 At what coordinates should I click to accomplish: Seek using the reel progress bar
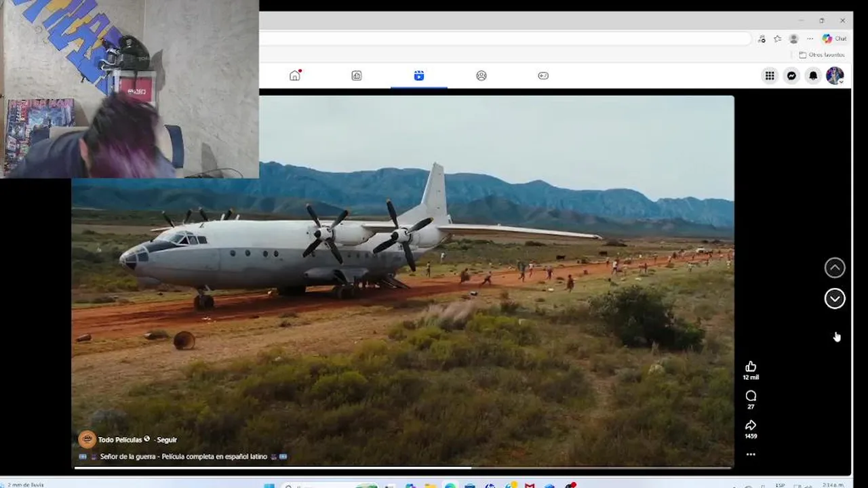pyautogui.click(x=403, y=467)
